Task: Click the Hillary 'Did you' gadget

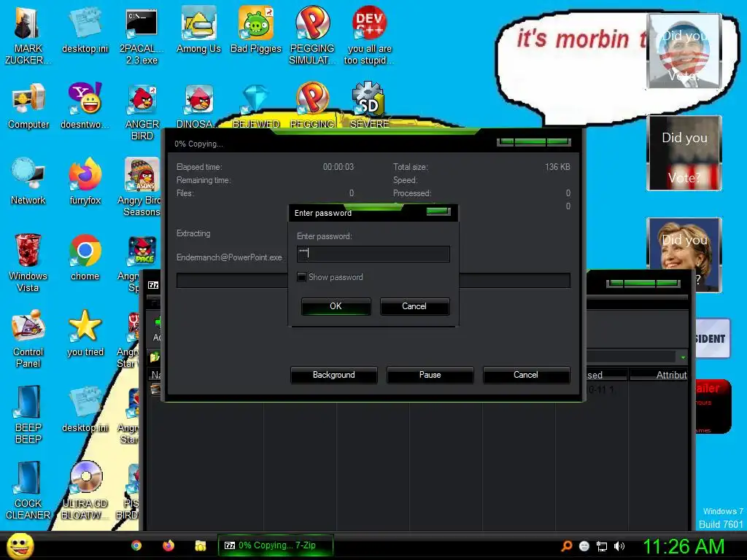Action: (684, 254)
